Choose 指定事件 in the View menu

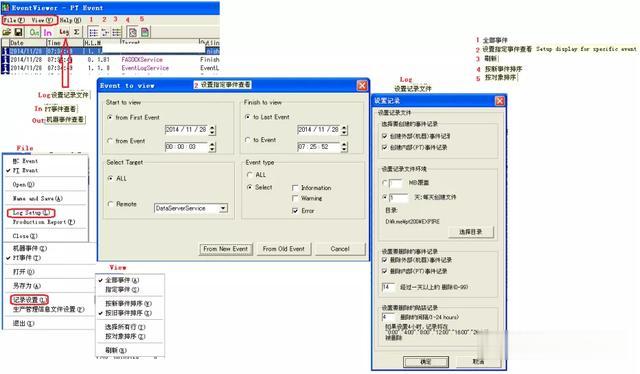(x=122, y=289)
